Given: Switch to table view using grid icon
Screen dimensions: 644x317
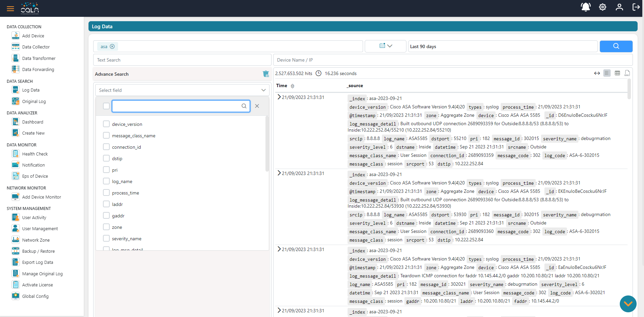Looking at the screenshot, I should pos(617,73).
